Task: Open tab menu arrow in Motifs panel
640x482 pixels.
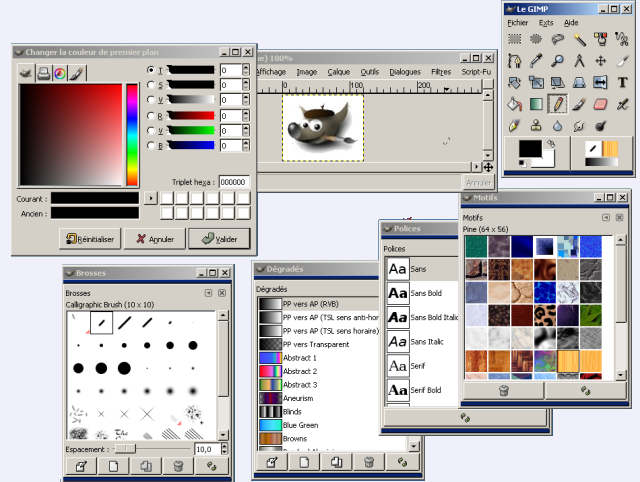Action: pos(606,218)
